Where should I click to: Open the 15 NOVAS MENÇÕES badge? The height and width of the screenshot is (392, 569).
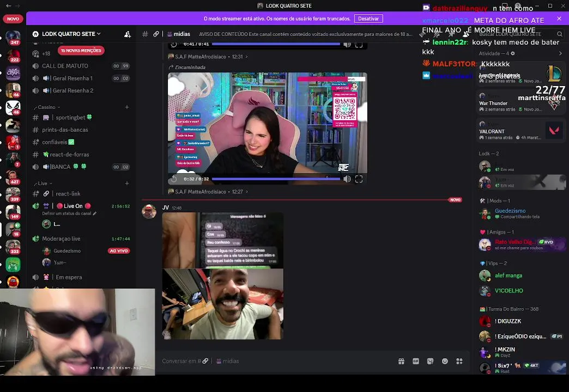point(81,51)
